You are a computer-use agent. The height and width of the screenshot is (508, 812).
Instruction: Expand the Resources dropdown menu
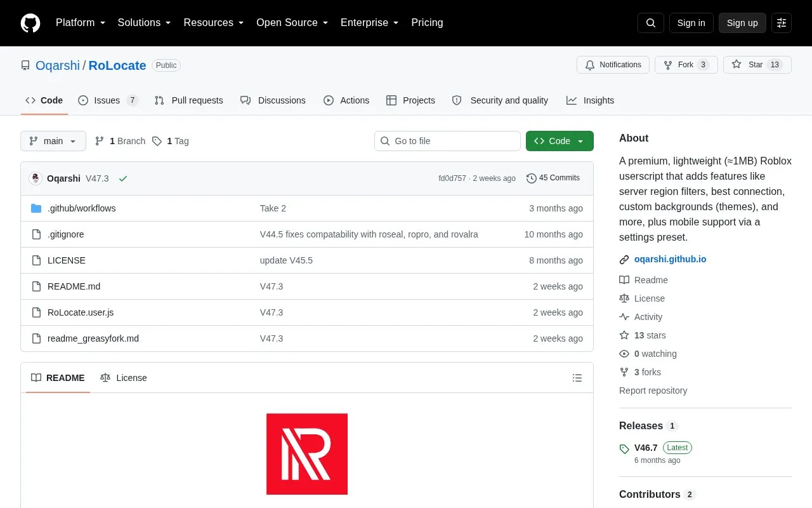click(214, 23)
